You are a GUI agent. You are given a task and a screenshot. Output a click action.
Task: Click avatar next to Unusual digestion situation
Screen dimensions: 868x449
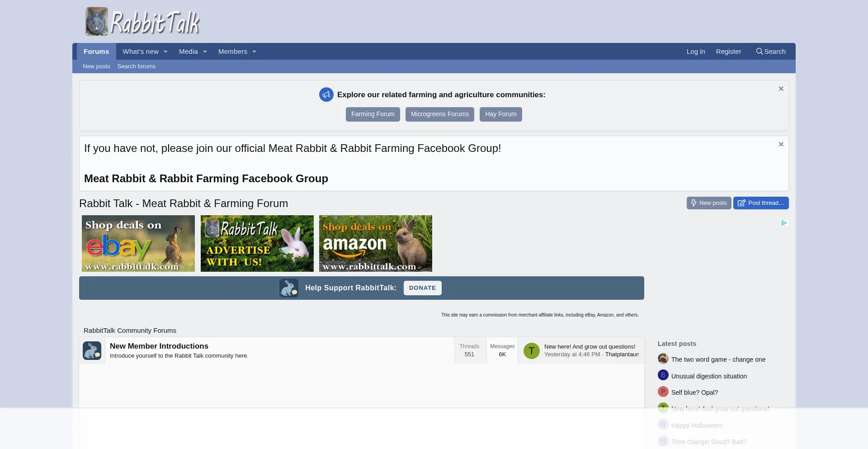663,375
